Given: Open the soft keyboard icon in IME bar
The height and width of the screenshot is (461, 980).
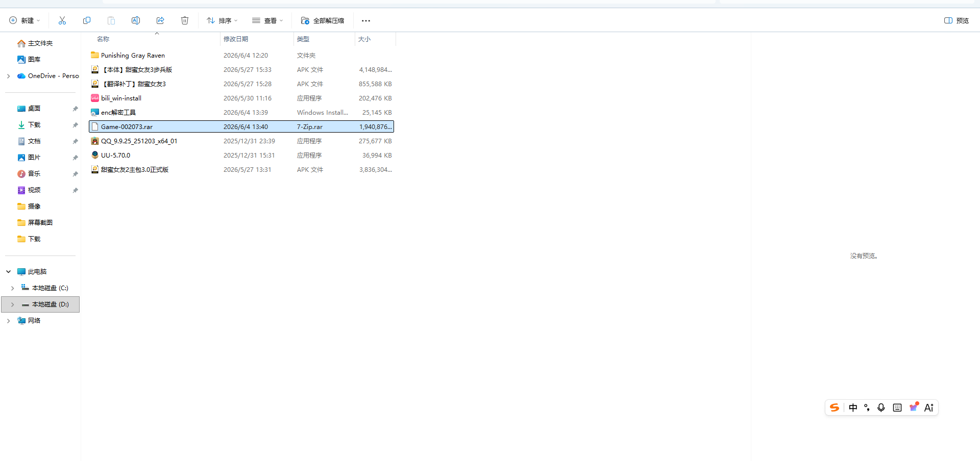Looking at the screenshot, I should click(x=897, y=407).
